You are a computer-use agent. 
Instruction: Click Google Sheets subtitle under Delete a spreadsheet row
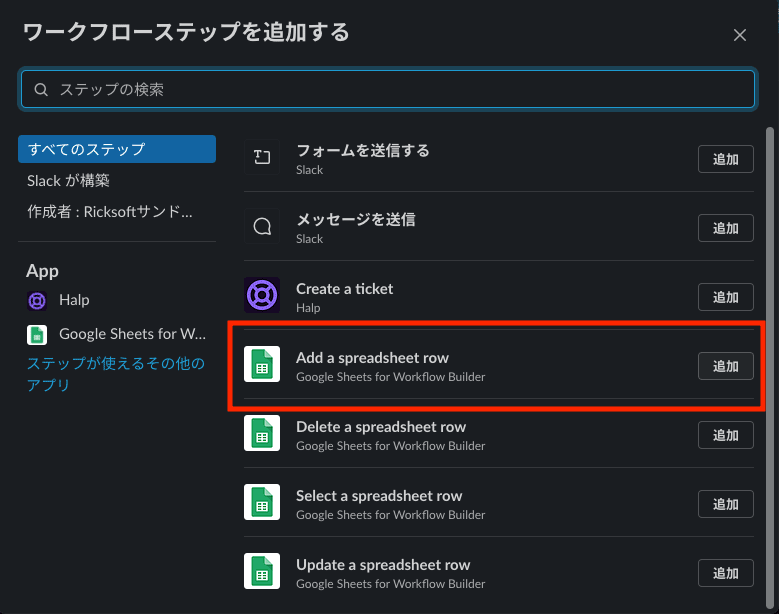coord(390,446)
